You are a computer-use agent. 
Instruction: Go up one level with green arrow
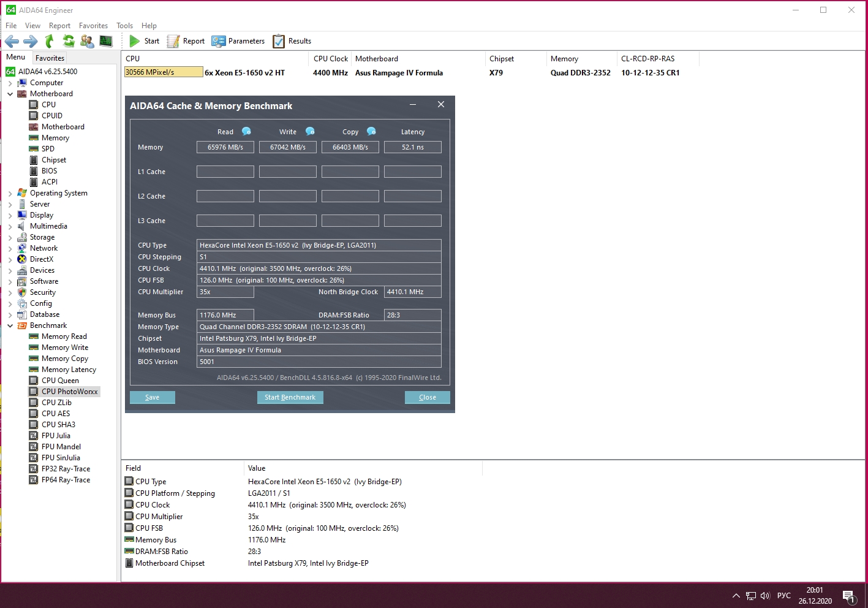coord(50,41)
